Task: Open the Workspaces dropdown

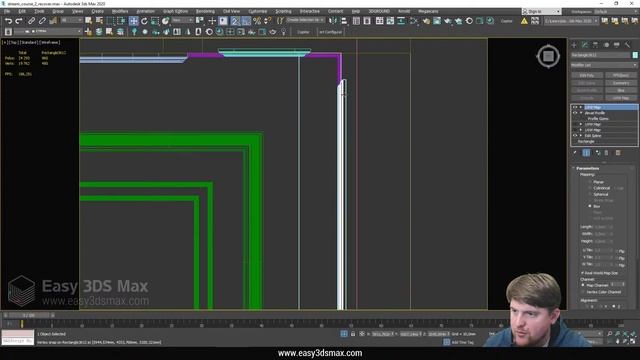Action: pos(615,11)
